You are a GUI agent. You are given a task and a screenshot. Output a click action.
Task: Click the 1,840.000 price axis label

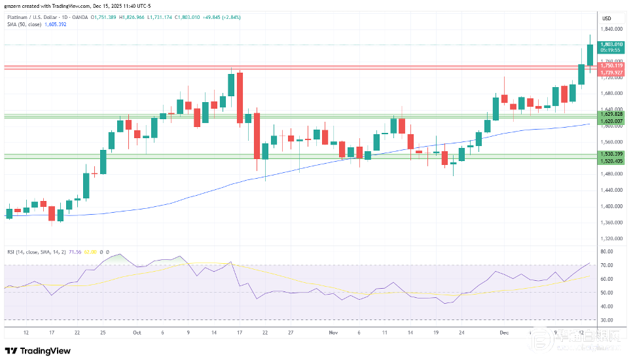tap(610, 29)
